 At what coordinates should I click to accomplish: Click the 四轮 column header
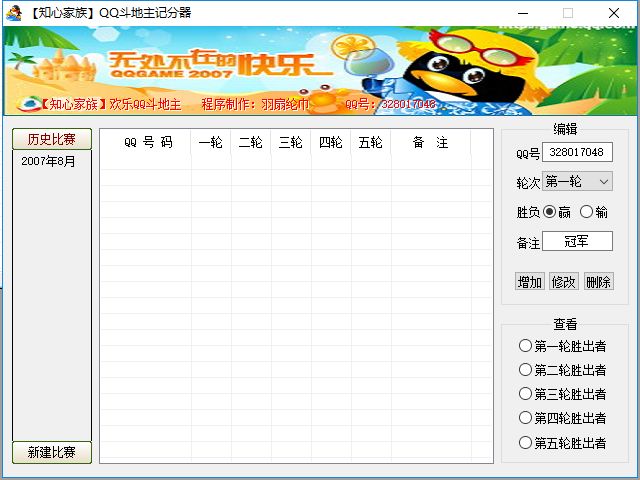point(331,142)
